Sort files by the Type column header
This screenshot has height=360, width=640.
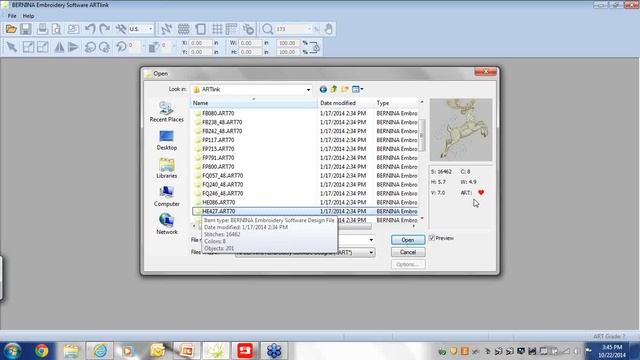pos(396,103)
